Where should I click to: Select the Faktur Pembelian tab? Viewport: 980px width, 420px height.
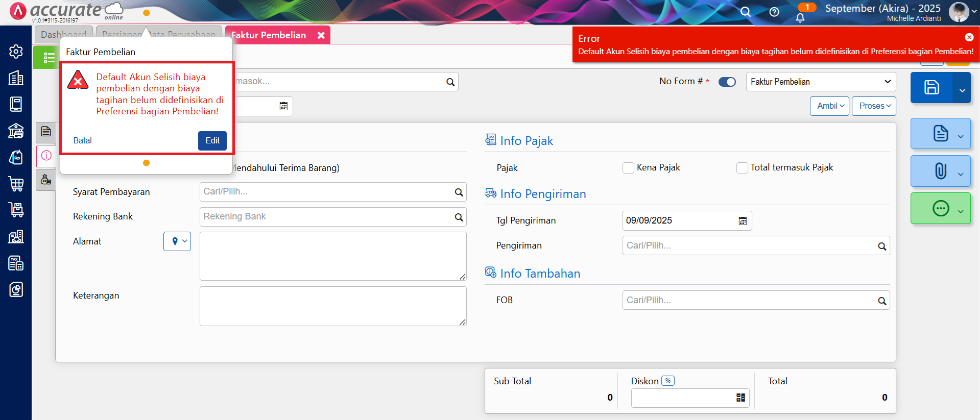tap(269, 35)
